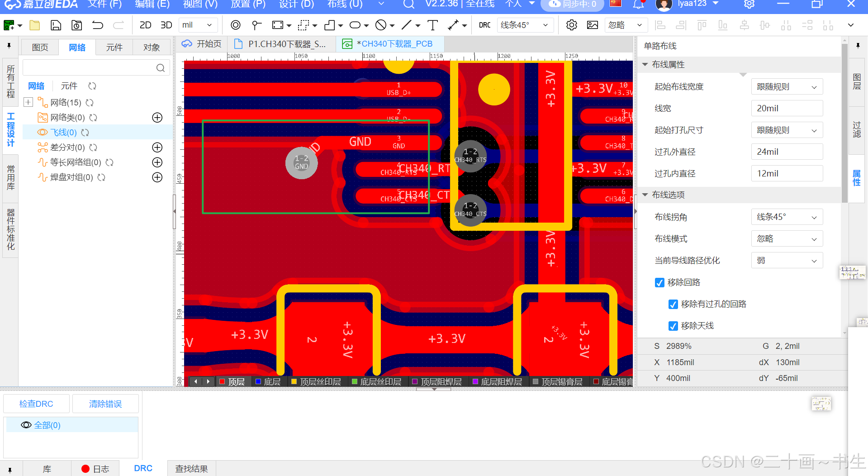868x476 pixels.
Task: Toggle the 移除有过孔的回路 checkbox
Action: (673, 305)
